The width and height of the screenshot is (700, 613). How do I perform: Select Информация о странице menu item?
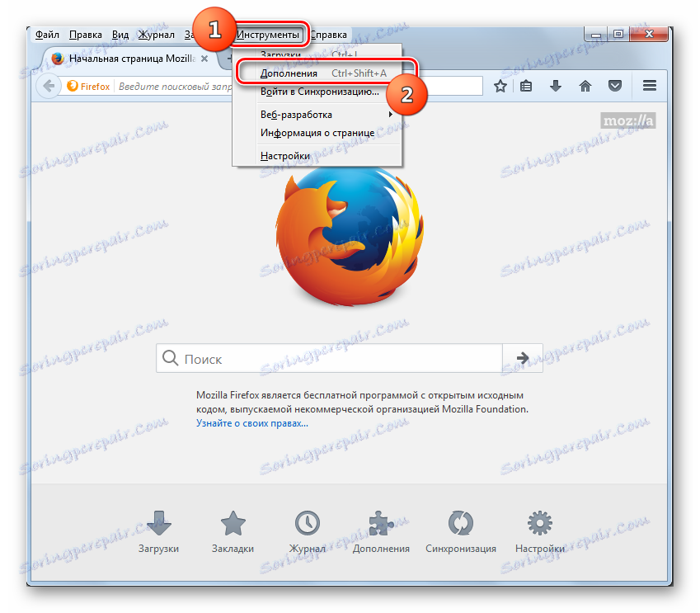point(317,133)
